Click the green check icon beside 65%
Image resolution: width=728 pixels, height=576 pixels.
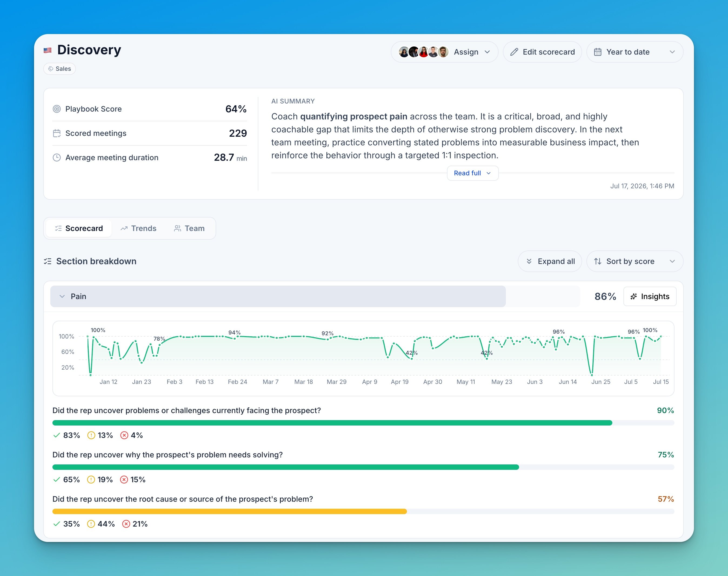click(x=57, y=480)
